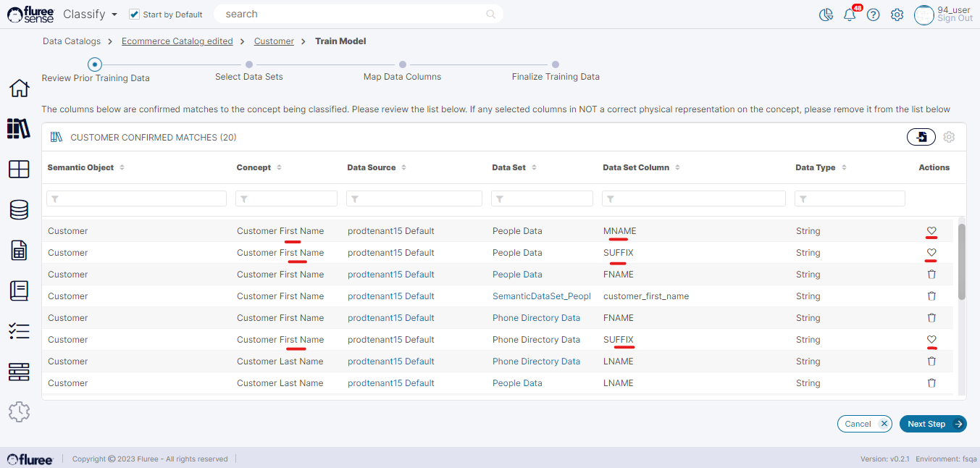Open settings gear in top bar
Viewport: 980px width, 468px height.
point(897,14)
